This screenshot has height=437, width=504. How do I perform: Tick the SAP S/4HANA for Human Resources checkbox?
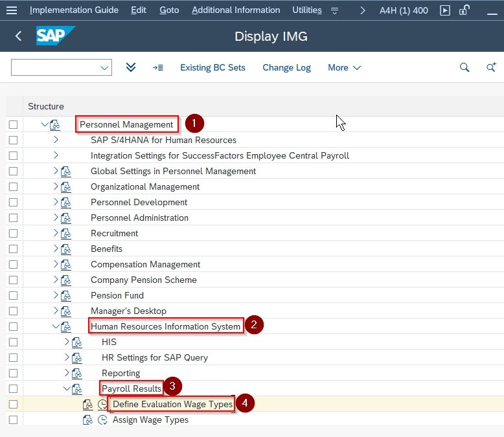tap(13, 140)
